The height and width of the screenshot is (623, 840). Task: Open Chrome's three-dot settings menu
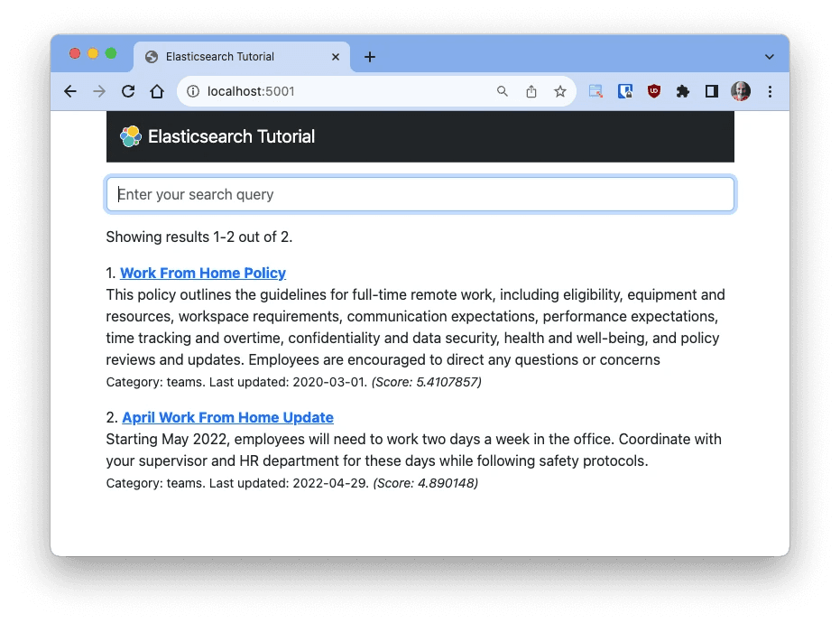[x=770, y=91]
